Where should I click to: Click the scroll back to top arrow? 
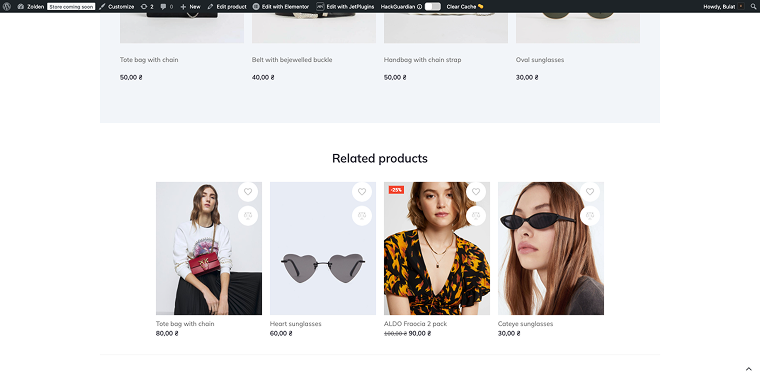point(748,370)
